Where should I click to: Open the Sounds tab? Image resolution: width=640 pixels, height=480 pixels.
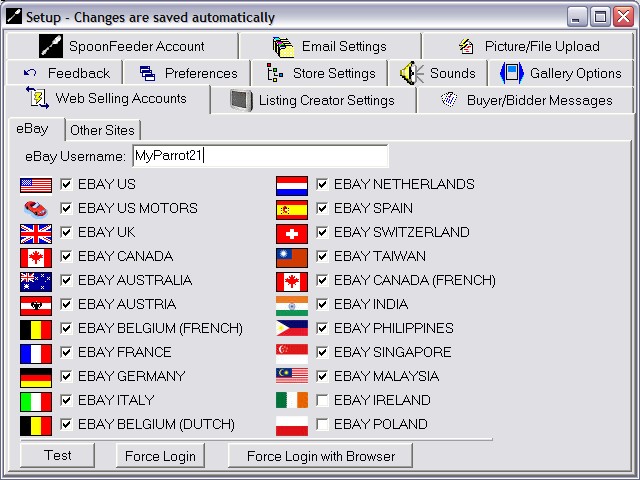point(438,73)
